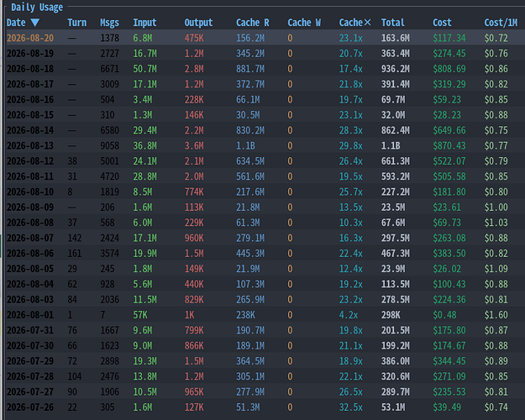Select the 2026-08-17 date row
Viewport: 525px width, 420px height.
coord(265,84)
